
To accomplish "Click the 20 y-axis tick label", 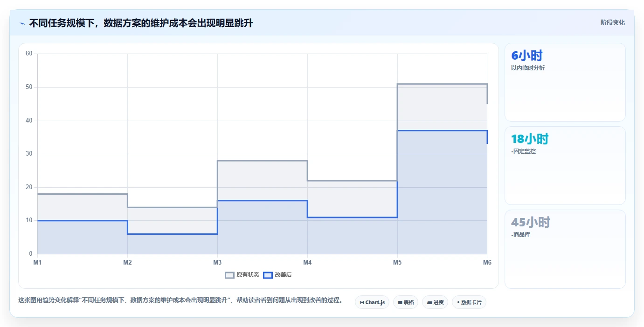I will click(x=29, y=187).
